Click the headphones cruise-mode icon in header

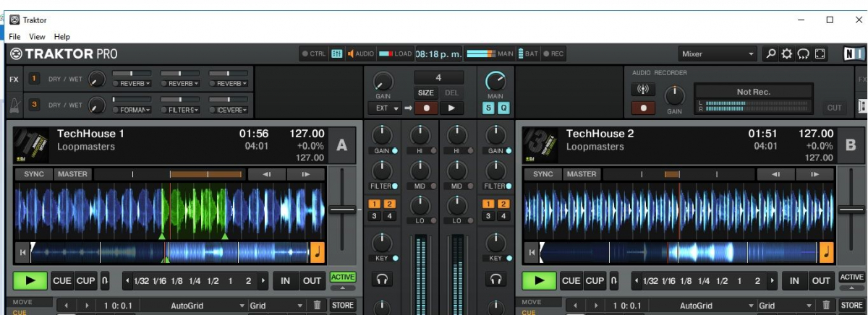pyautogui.click(x=802, y=53)
